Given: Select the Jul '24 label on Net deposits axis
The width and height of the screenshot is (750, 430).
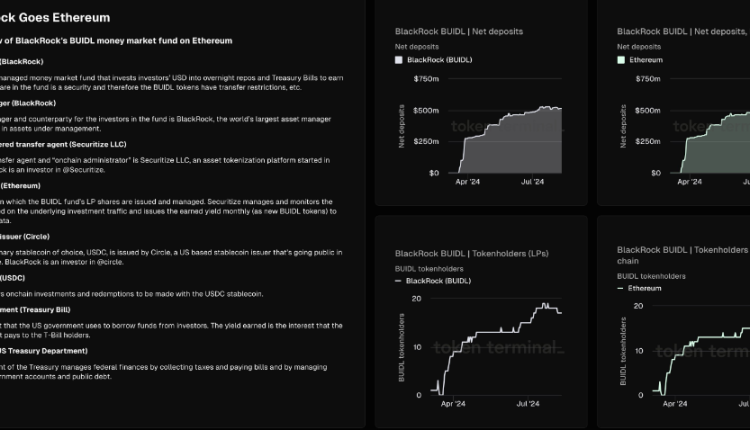Looking at the screenshot, I should coord(532,182).
